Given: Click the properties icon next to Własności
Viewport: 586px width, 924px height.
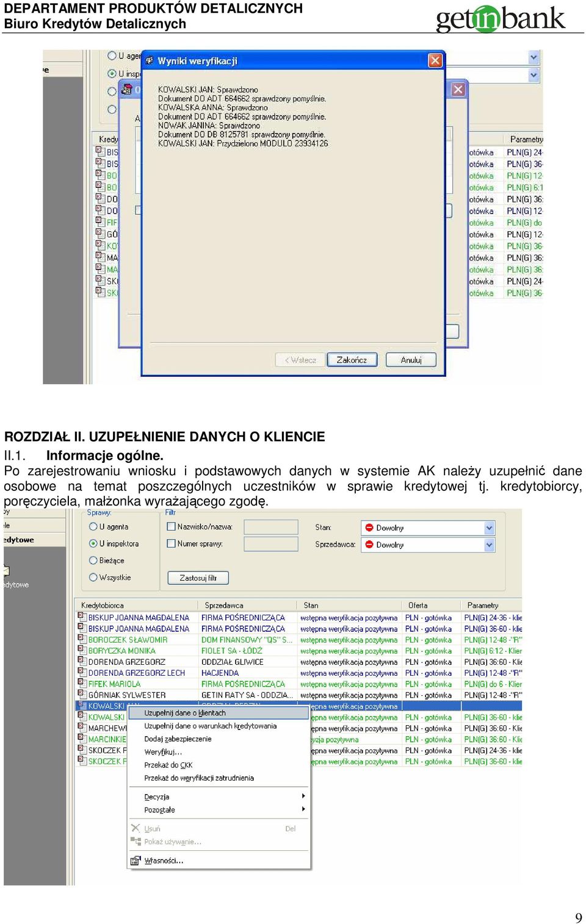Looking at the screenshot, I should point(136,861).
